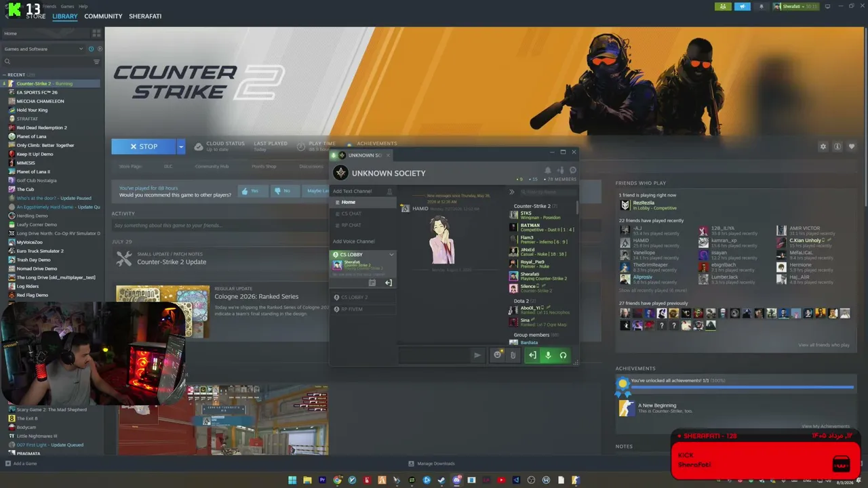Attach a file in the chat

point(513,355)
